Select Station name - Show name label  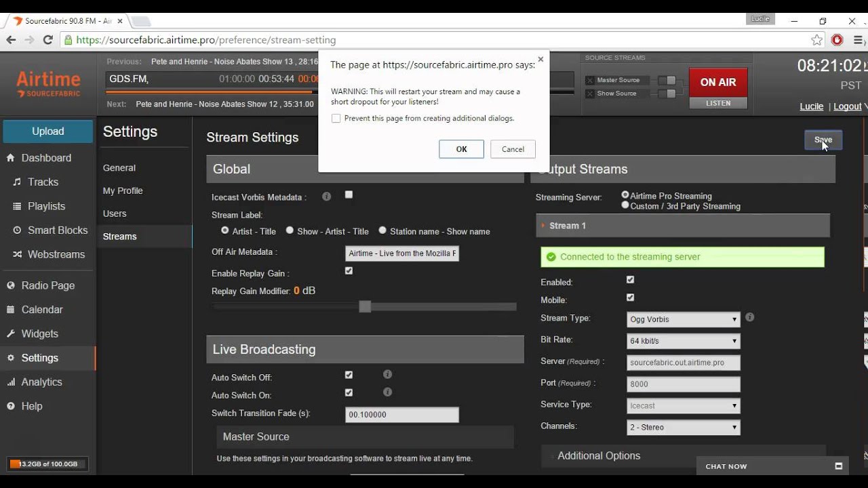point(382,230)
